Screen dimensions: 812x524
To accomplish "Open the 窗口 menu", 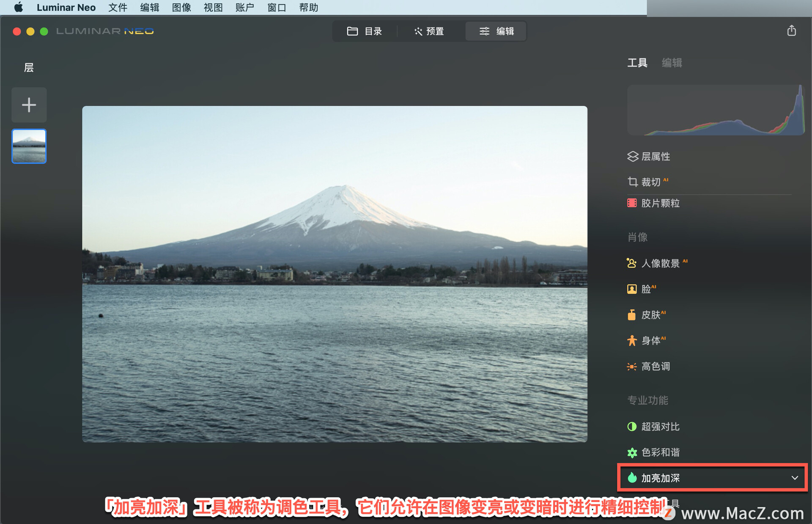I will pyautogui.click(x=277, y=7).
